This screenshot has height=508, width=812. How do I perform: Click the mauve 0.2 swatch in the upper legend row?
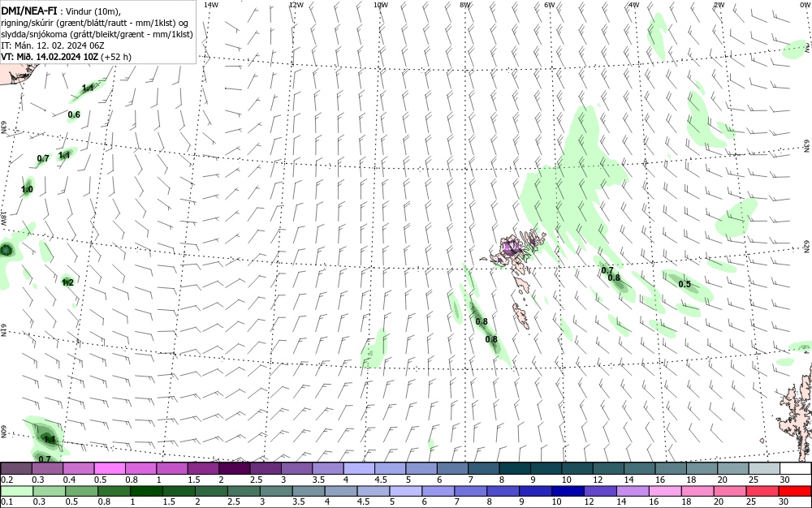coord(16,469)
